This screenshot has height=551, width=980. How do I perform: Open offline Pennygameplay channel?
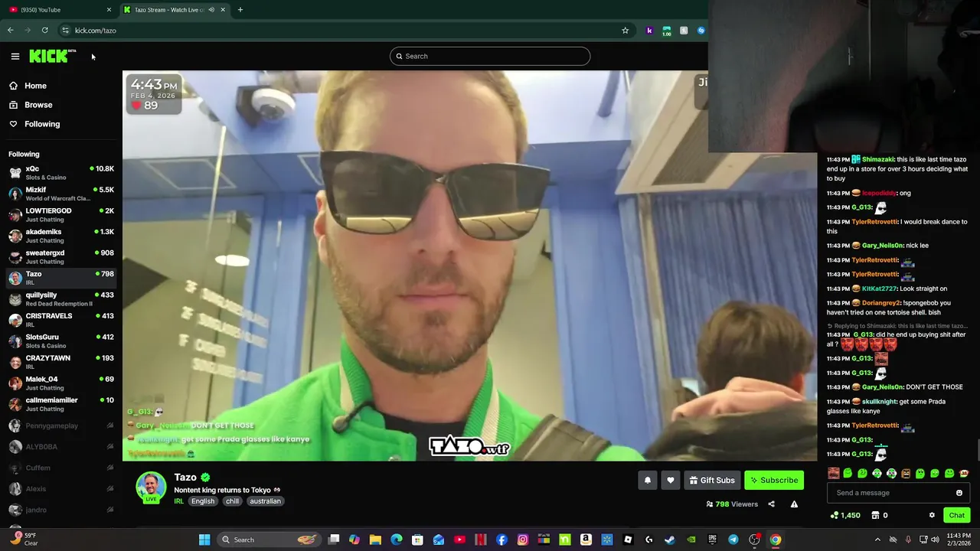pyautogui.click(x=61, y=425)
